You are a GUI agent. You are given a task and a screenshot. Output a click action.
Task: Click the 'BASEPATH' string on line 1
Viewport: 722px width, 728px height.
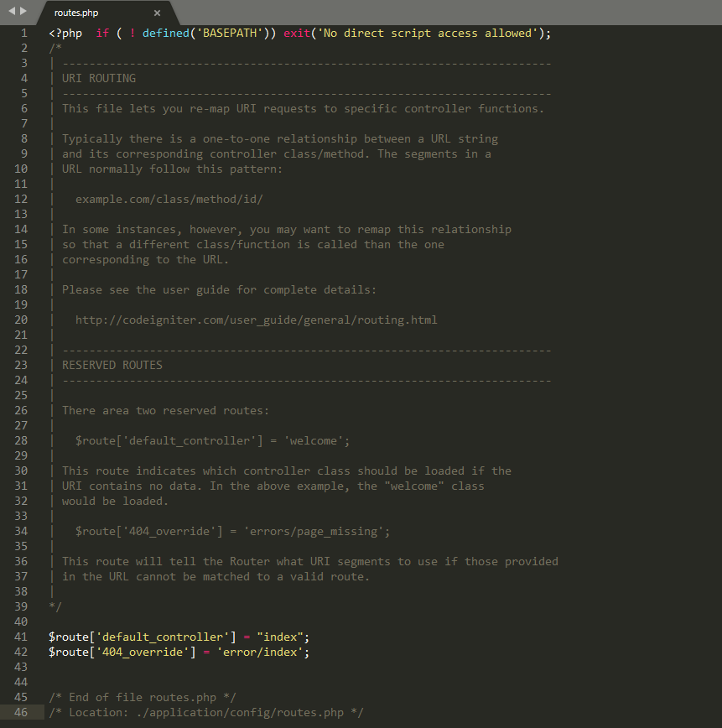click(x=226, y=34)
